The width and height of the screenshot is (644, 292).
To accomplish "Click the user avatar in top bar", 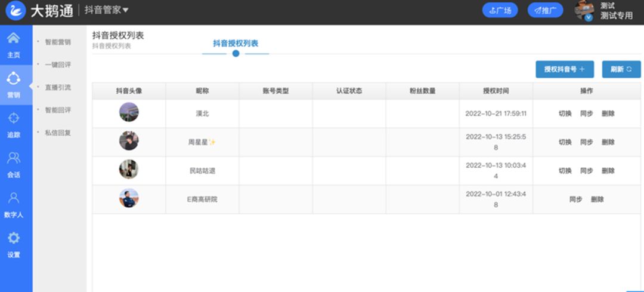I will tap(584, 11).
